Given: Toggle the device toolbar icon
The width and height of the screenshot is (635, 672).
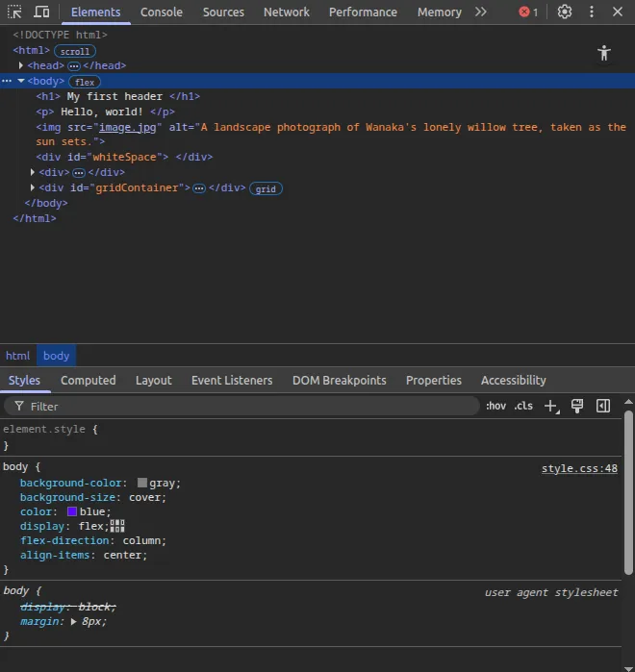Looking at the screenshot, I should (41, 12).
